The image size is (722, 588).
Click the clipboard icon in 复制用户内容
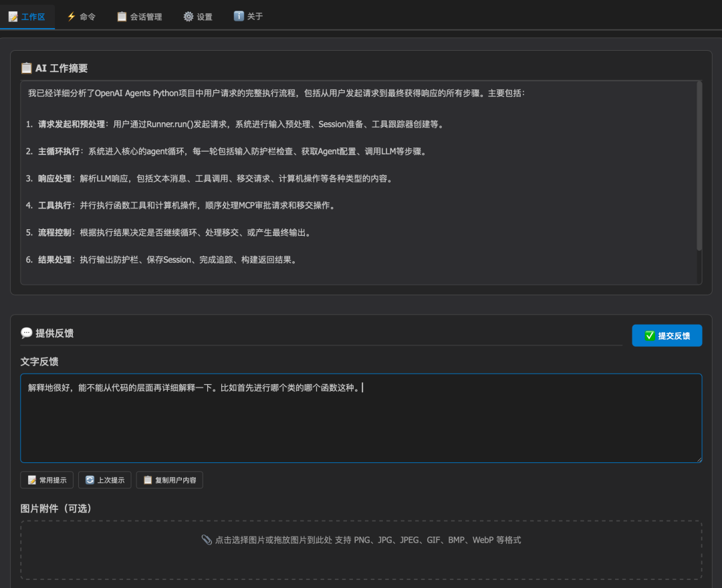(x=148, y=480)
